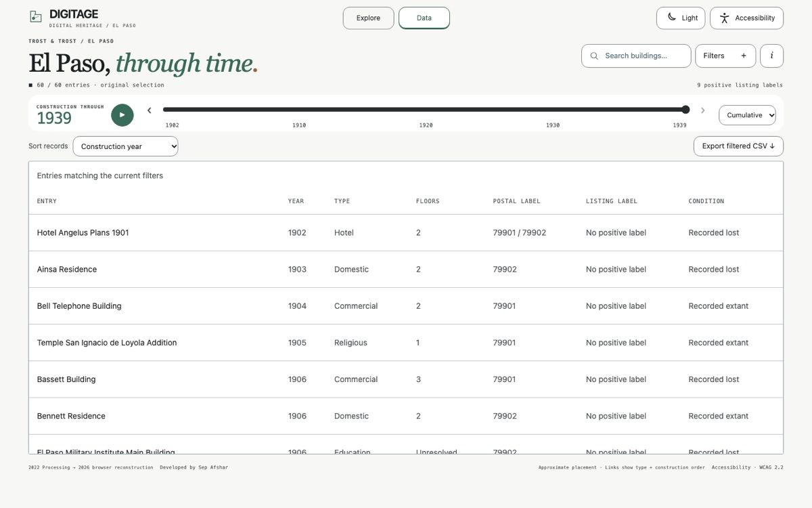Viewport: 812px width, 508px height.
Task: Click the DIGITAGE logo icon
Action: tap(36, 16)
